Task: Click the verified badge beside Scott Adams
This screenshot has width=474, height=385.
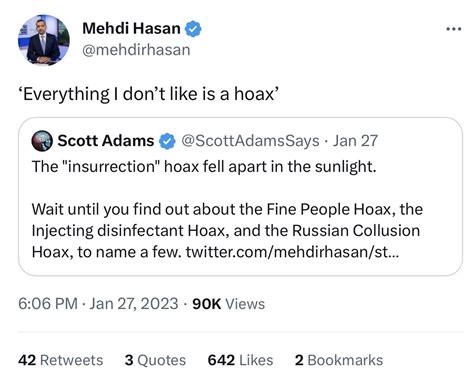Action: point(167,141)
